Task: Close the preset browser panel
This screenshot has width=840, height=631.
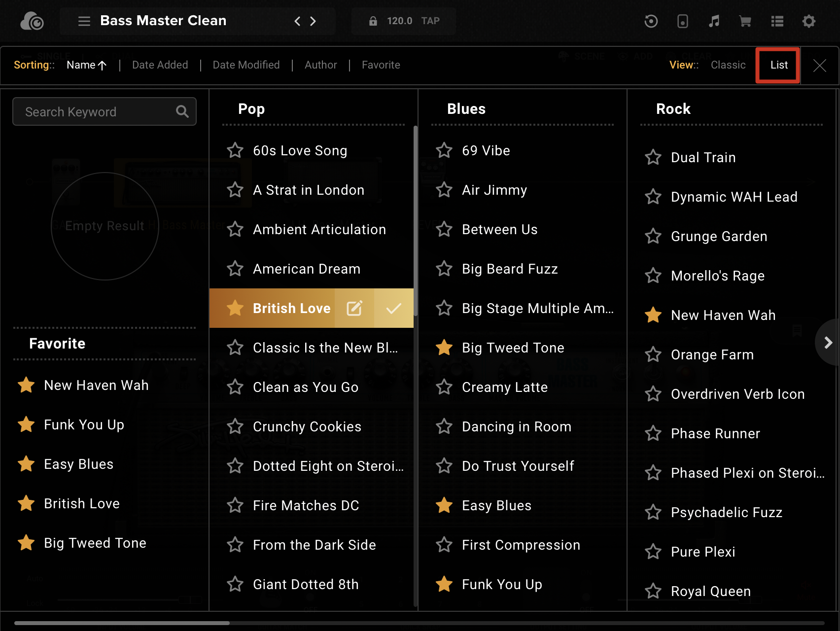Action: (820, 65)
